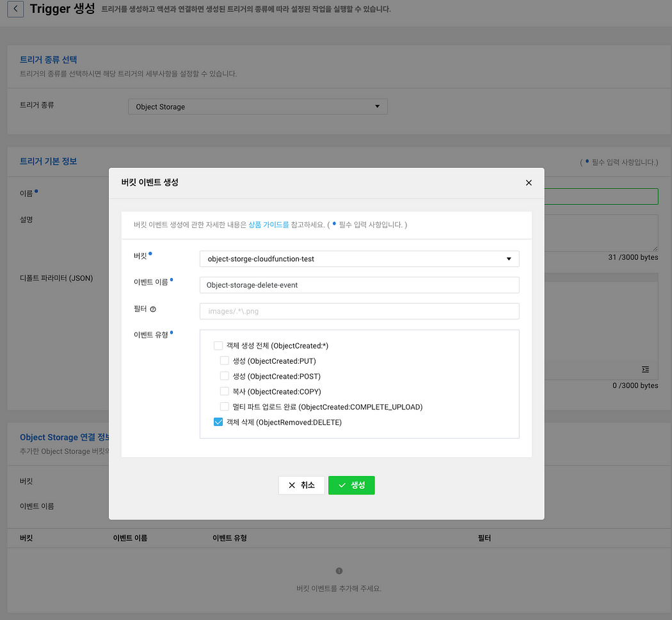Click the 디폴트 파라미터 JSON editor area
672x620 pixels.
602,321
